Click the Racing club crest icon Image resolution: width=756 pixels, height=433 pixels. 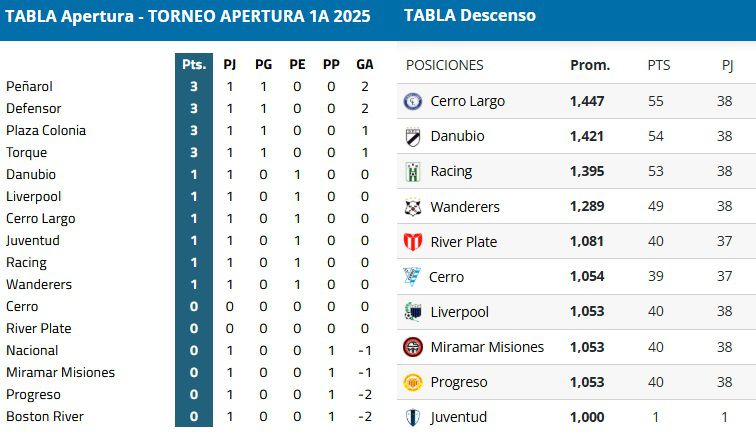tap(413, 172)
